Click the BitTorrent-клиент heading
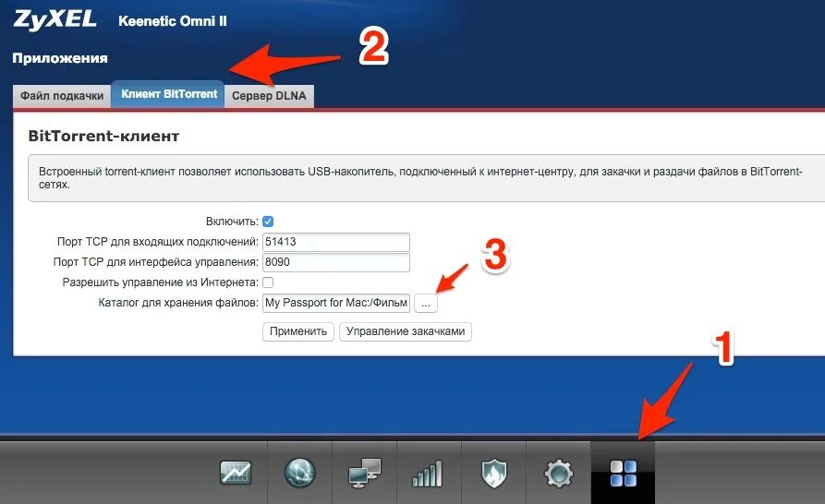This screenshot has height=504, width=825. 103,136
